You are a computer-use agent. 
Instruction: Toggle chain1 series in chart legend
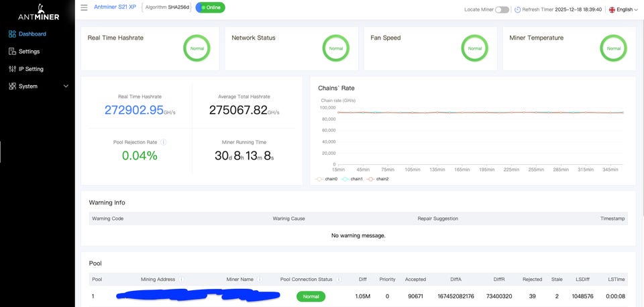point(352,179)
